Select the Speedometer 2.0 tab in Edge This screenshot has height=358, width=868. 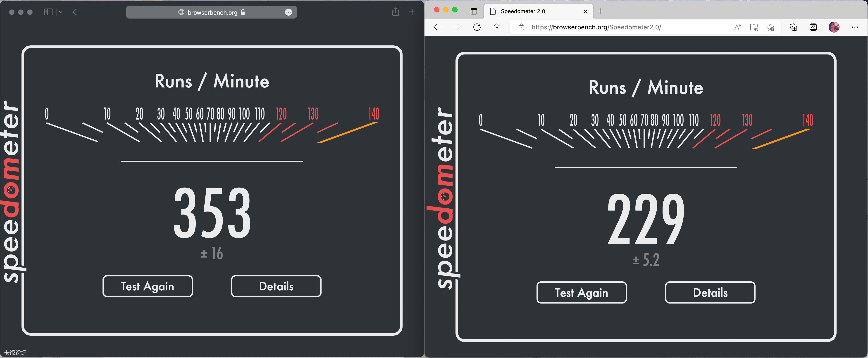click(x=539, y=11)
